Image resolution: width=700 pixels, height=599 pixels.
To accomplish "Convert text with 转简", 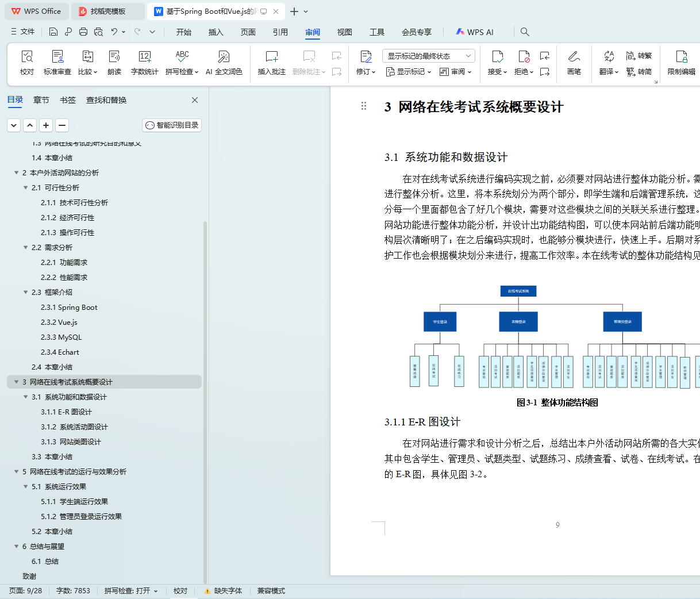I will 639,72.
